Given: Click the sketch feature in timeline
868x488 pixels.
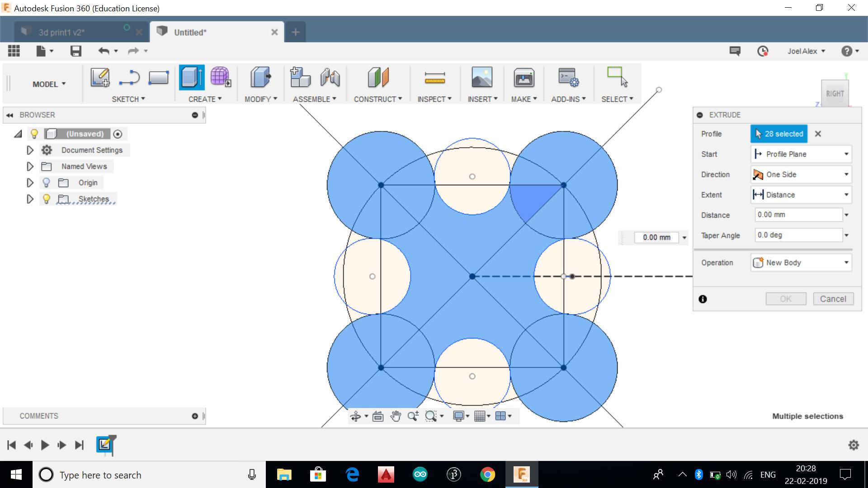Looking at the screenshot, I should 105,445.
